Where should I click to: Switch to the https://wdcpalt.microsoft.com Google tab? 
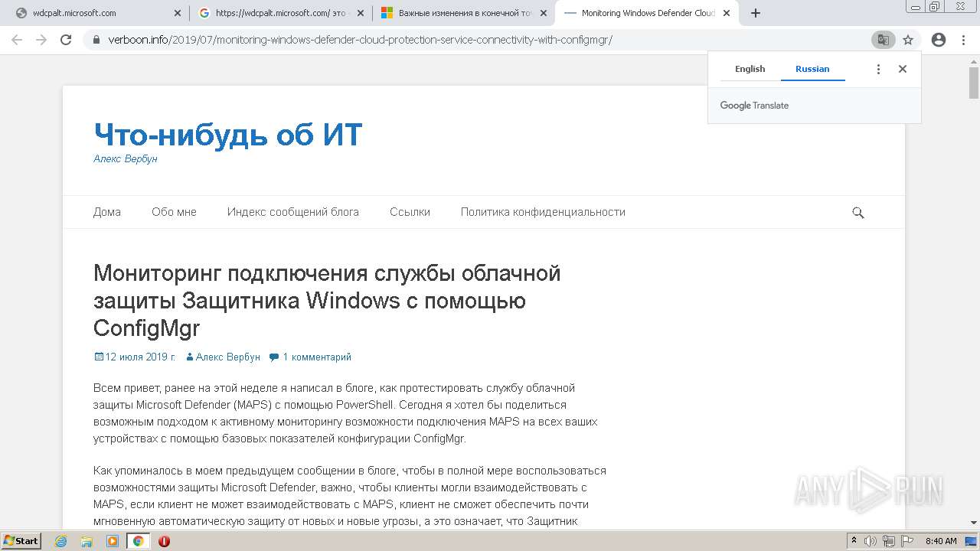pyautogui.click(x=280, y=13)
